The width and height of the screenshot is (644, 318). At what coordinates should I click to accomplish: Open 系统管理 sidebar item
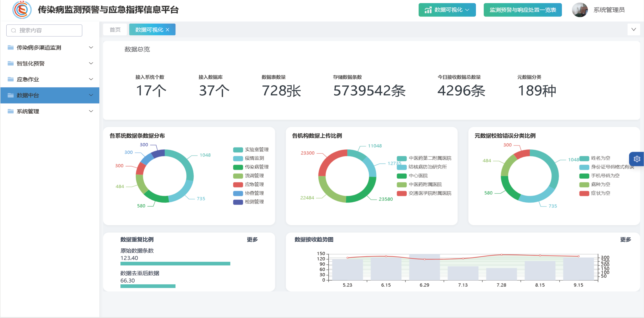tap(50, 111)
